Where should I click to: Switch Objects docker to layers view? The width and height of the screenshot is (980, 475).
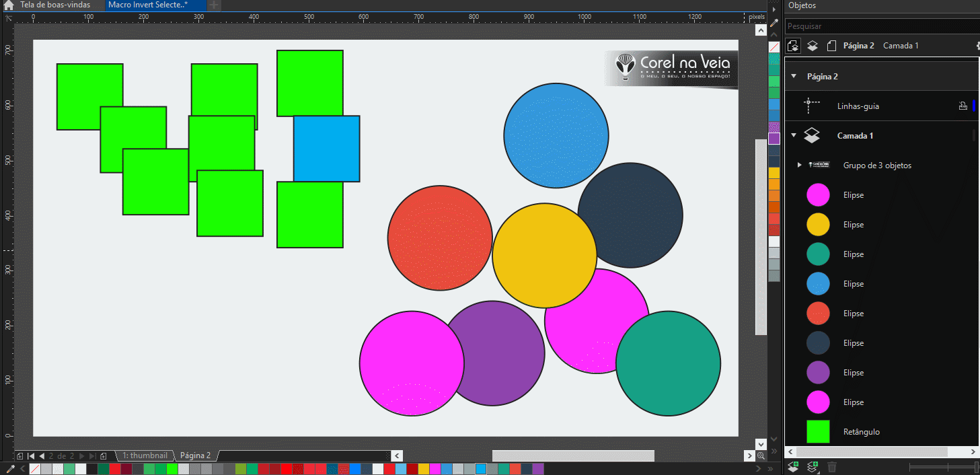point(812,45)
